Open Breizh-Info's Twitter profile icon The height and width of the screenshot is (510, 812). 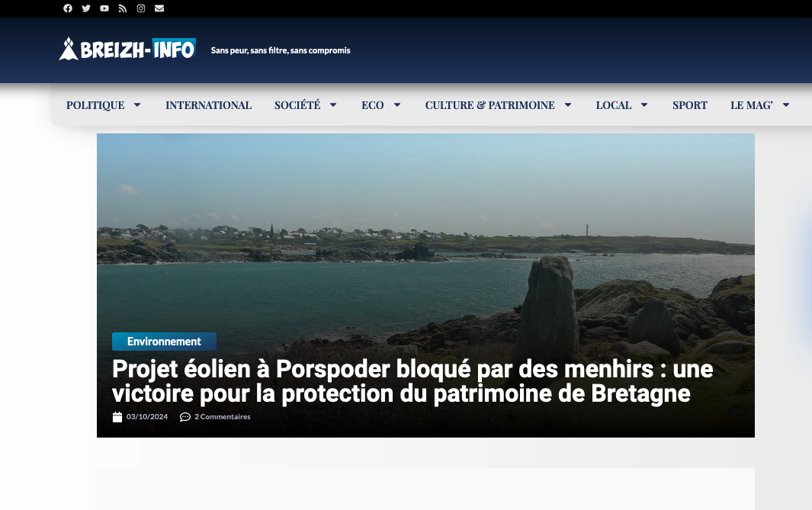86,8
